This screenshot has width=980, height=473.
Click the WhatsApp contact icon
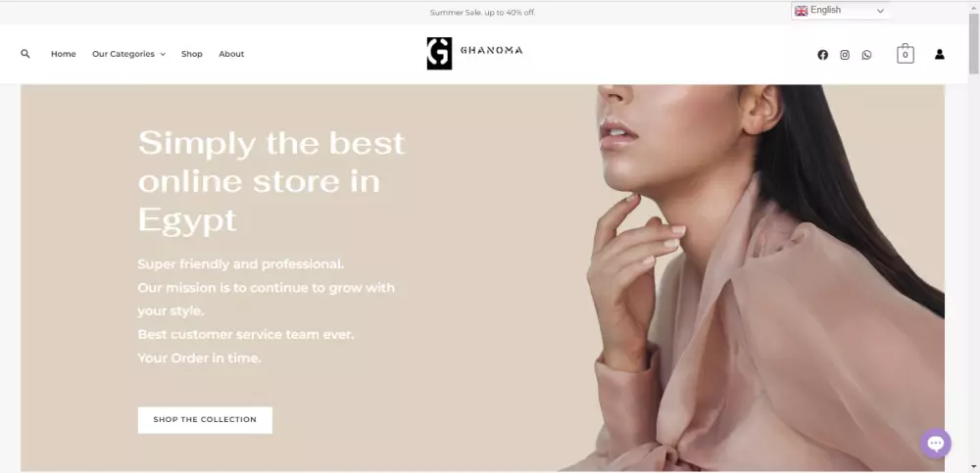pos(866,55)
